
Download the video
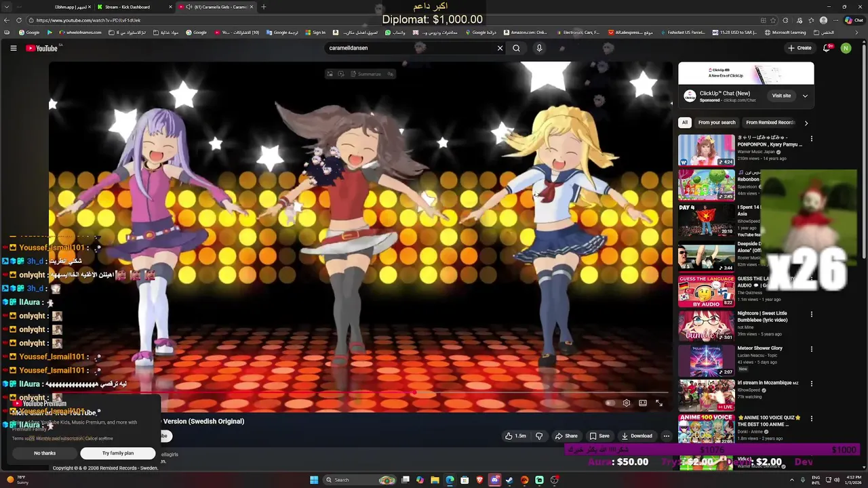[x=637, y=436]
